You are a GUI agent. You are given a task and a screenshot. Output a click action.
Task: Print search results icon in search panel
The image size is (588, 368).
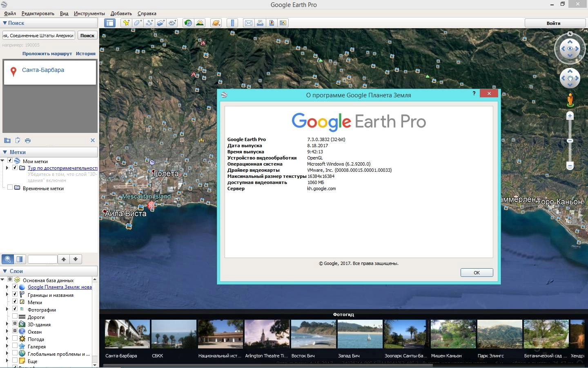(x=28, y=140)
